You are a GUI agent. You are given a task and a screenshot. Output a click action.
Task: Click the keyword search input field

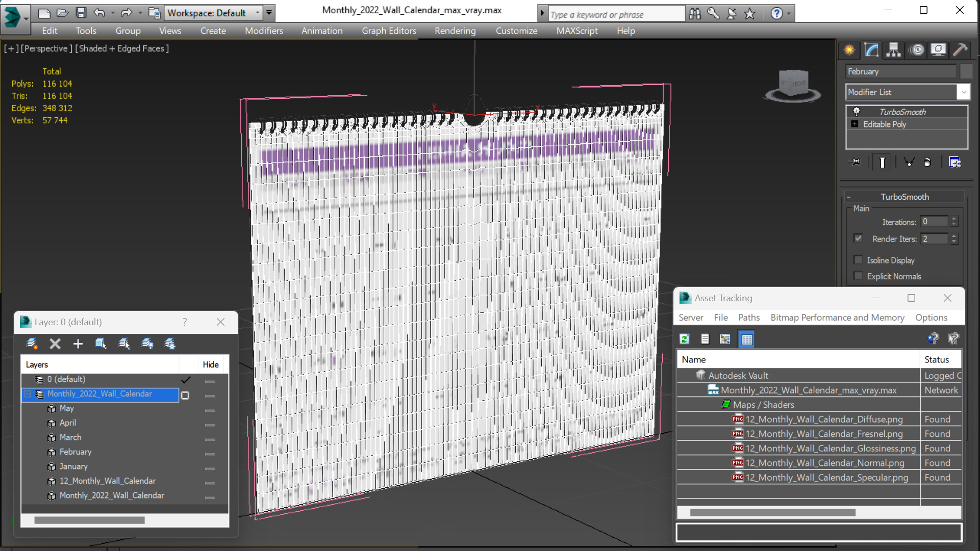[x=616, y=14]
